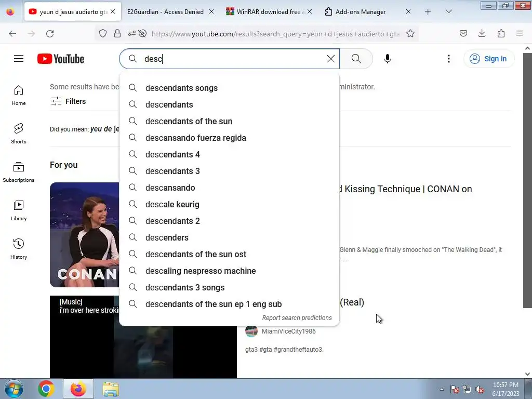Open Firefox extensions button
Screen dimensions: 532x399
501,33
